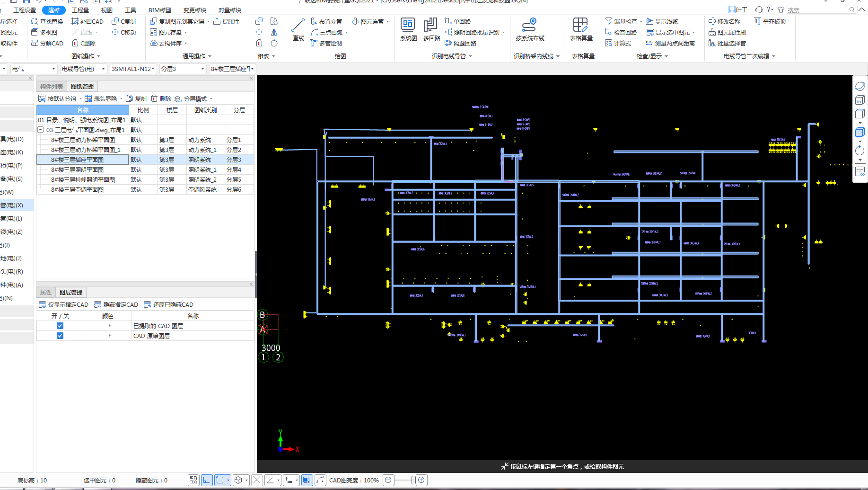Open the 工程设置 ribbon tab
Image resolution: width=868 pixels, height=490 pixels.
[x=25, y=10]
